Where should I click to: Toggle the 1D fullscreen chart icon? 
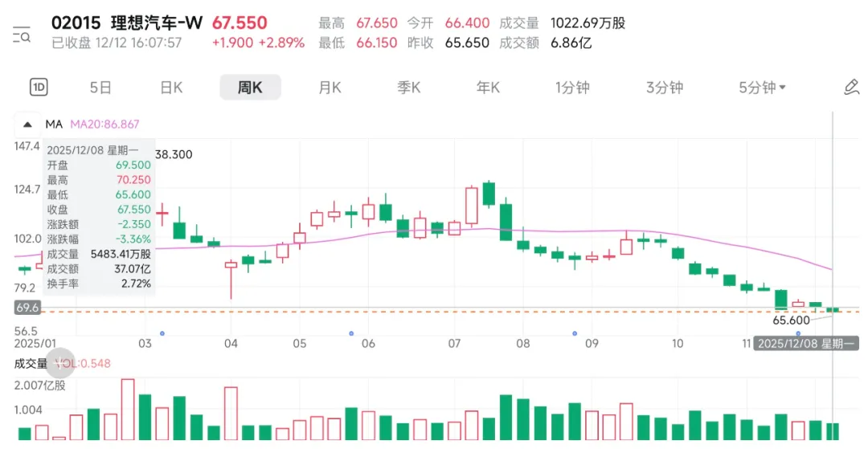coord(39,88)
